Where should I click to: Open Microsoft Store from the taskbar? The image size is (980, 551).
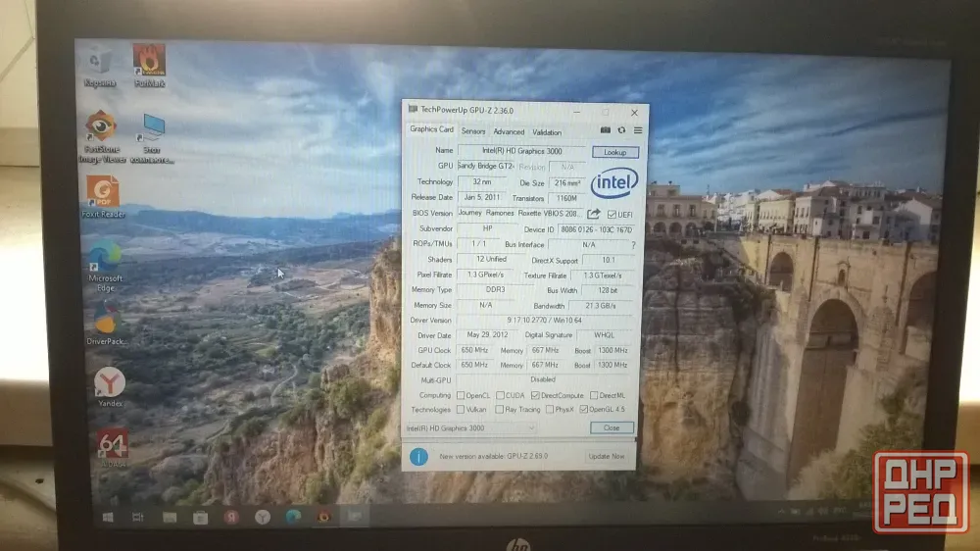coord(200,518)
